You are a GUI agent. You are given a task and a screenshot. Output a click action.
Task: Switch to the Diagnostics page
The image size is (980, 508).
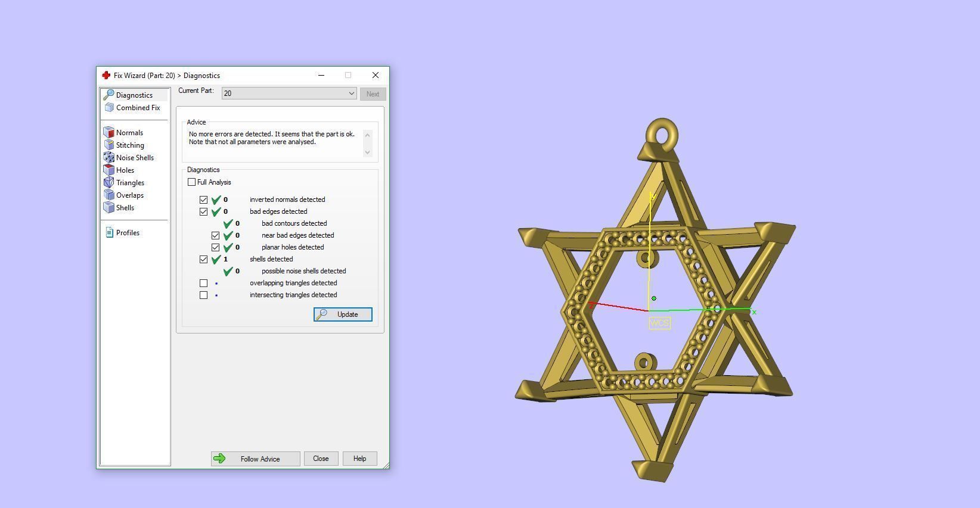(x=135, y=95)
